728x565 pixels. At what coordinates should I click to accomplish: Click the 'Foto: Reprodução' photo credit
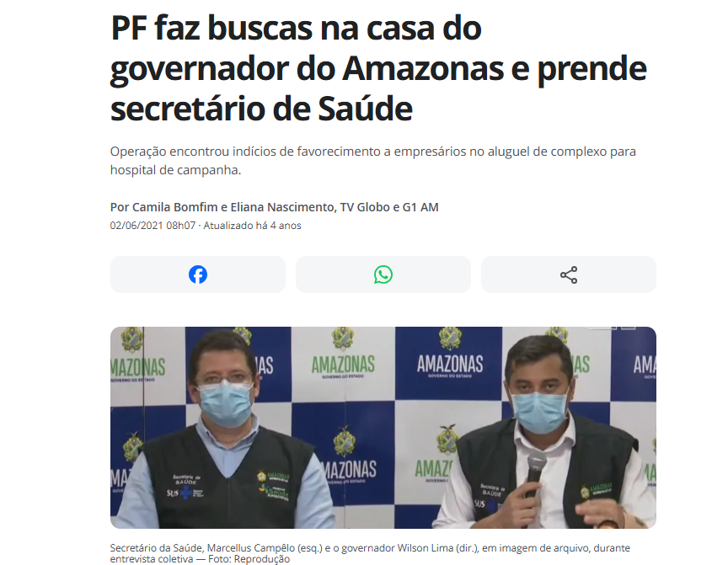(x=249, y=559)
